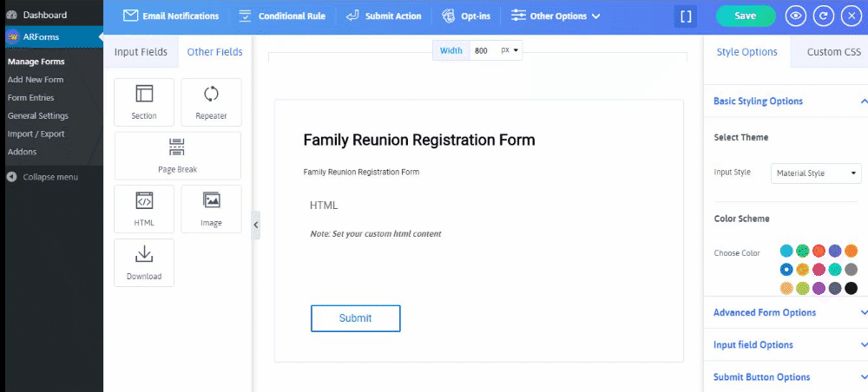Image resolution: width=868 pixels, height=392 pixels.
Task: Add an HTML field element
Action: [144, 209]
